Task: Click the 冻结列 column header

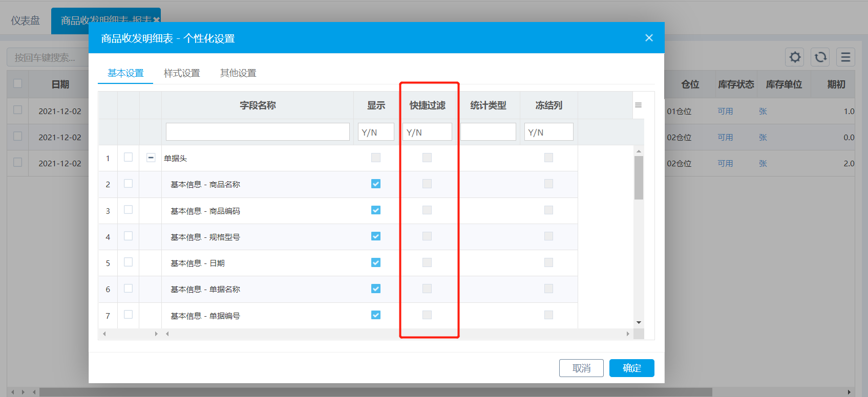Action: pos(548,105)
